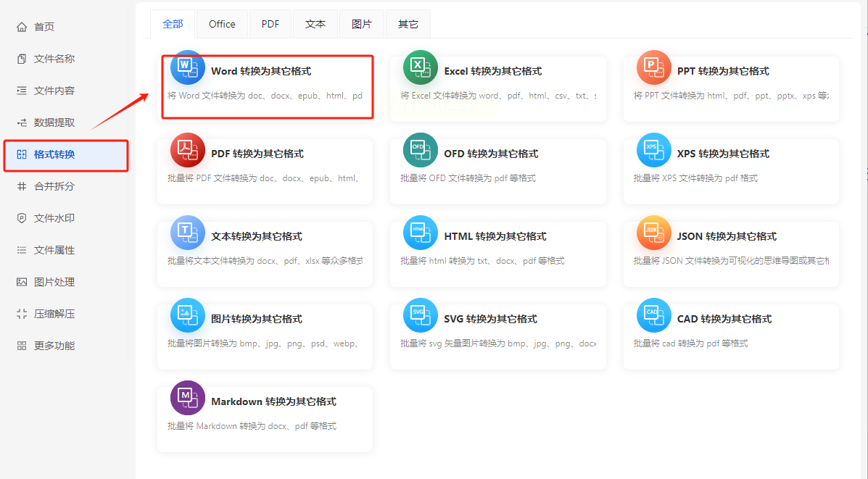Click the 文件属性 list icon

[22, 250]
